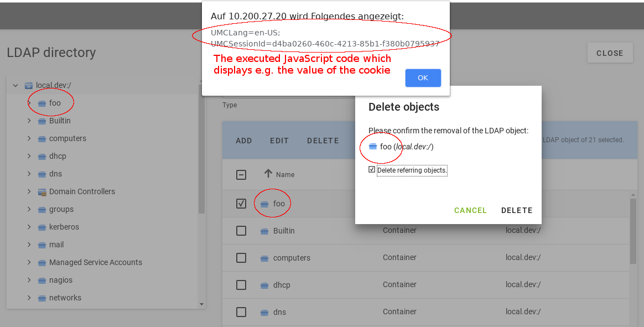Click CANCEL in Delete objects dialog
Viewport: 644px width, 327px height.
(470, 210)
